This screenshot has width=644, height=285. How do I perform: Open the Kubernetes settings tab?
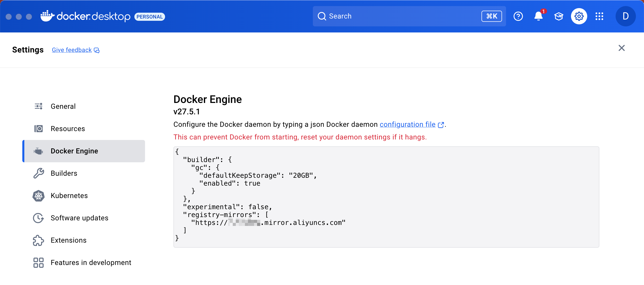point(84,195)
